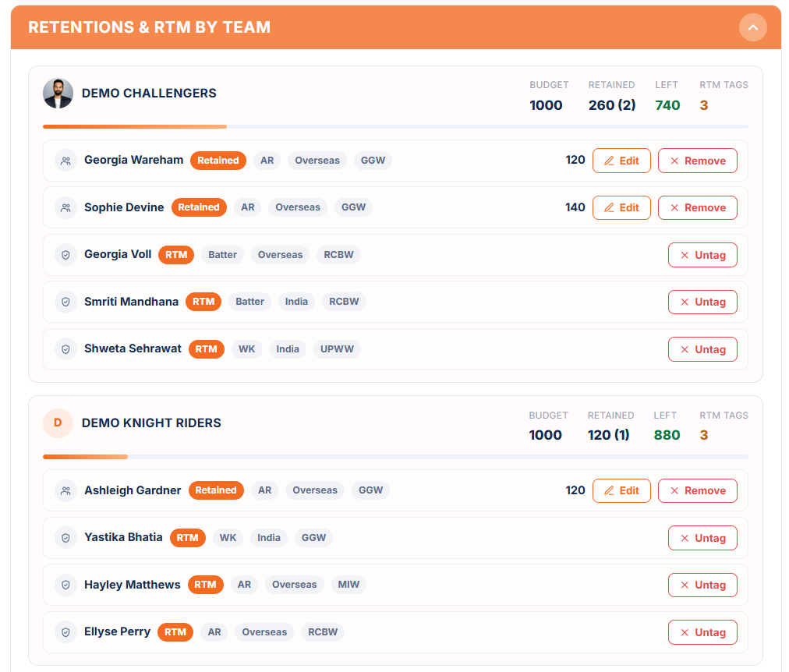Click Sophie Devine's price 140
The height and width of the screenshot is (672, 789).
click(x=575, y=207)
